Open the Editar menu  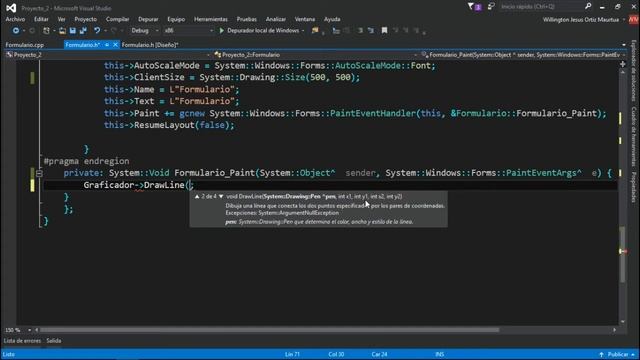pos(41,19)
